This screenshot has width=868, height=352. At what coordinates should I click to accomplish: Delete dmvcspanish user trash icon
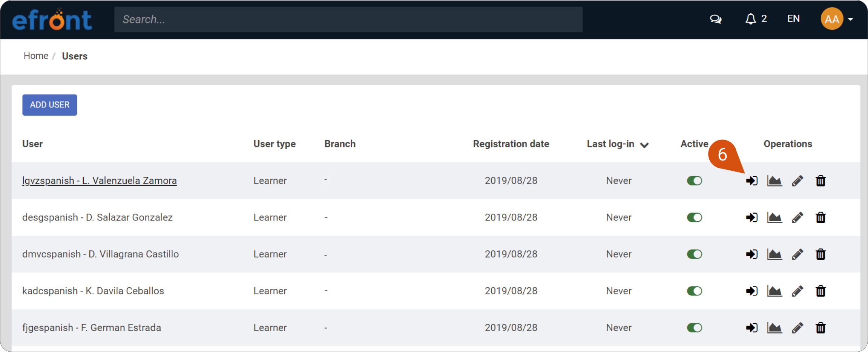tap(820, 254)
